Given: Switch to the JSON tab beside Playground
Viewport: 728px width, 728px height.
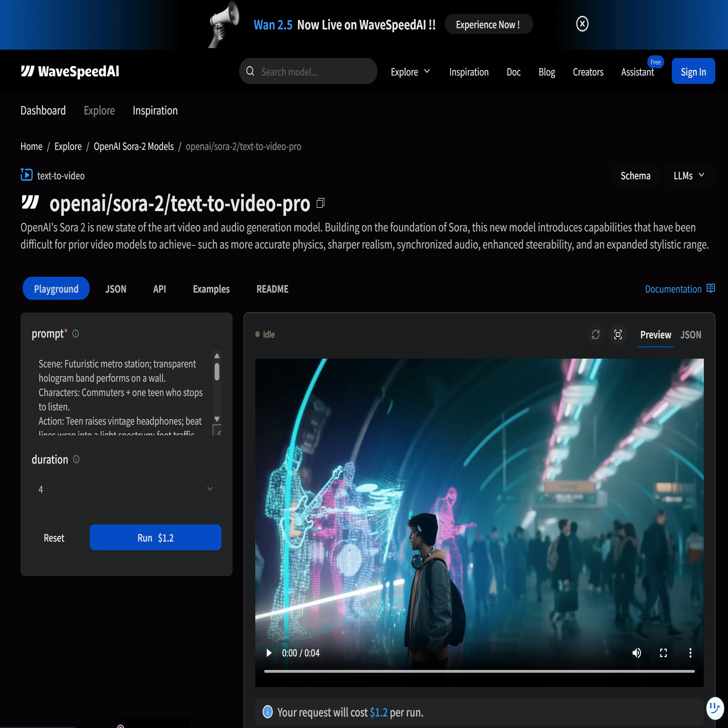Looking at the screenshot, I should coord(116,289).
